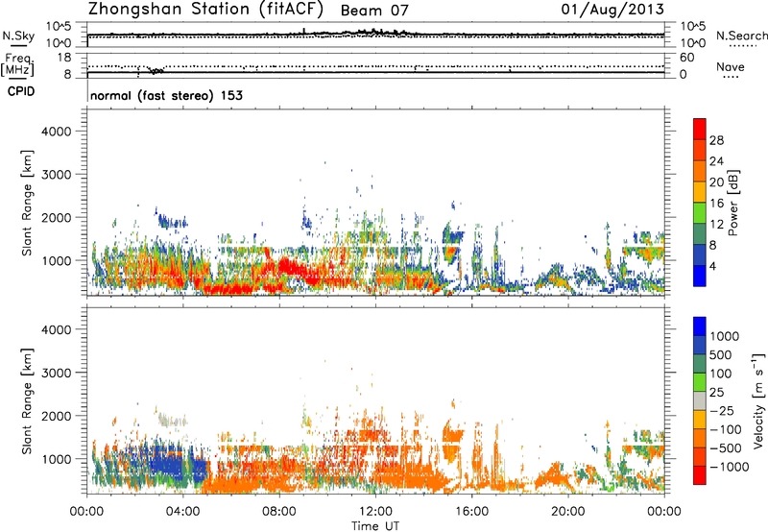The image size is (768, 532).
Task: Click the dotted line sample under 'N.Search'
Action: 743,46
